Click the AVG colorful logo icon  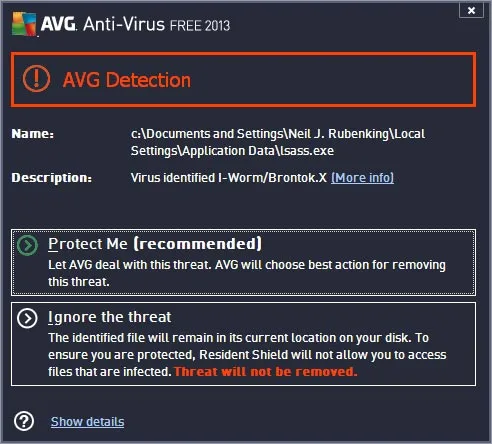click(24, 24)
